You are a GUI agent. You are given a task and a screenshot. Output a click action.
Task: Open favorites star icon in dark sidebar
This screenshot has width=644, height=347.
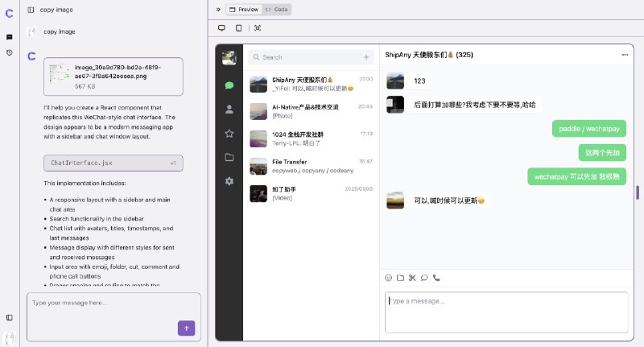(x=229, y=134)
